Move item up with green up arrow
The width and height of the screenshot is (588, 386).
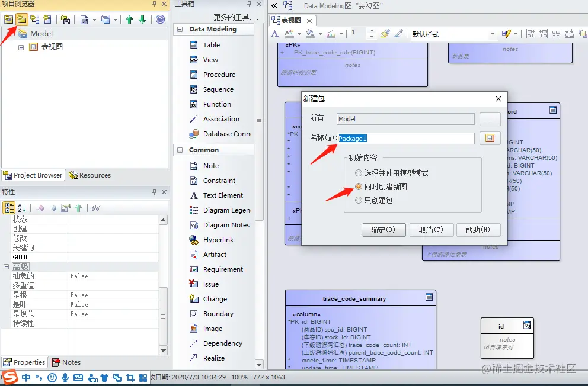coord(129,19)
